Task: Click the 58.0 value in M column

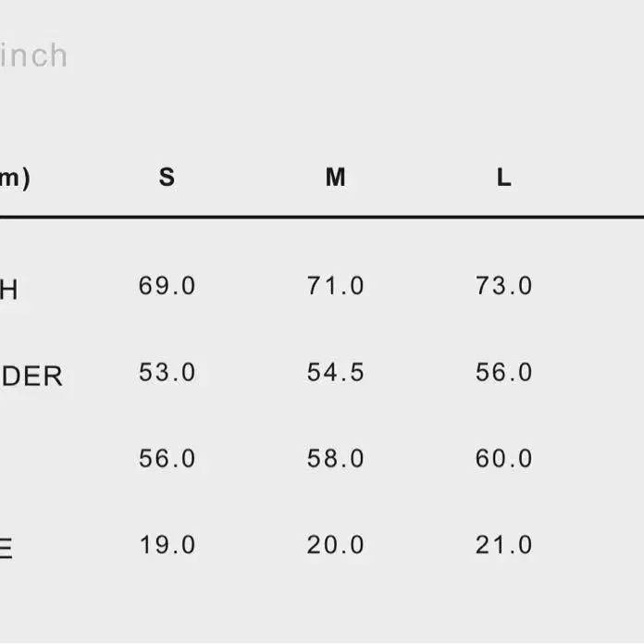Action: point(335,458)
